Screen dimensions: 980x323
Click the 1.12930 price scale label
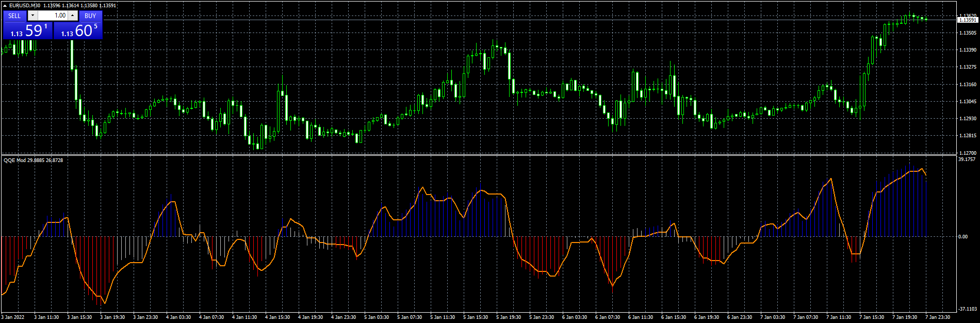pyautogui.click(x=967, y=119)
